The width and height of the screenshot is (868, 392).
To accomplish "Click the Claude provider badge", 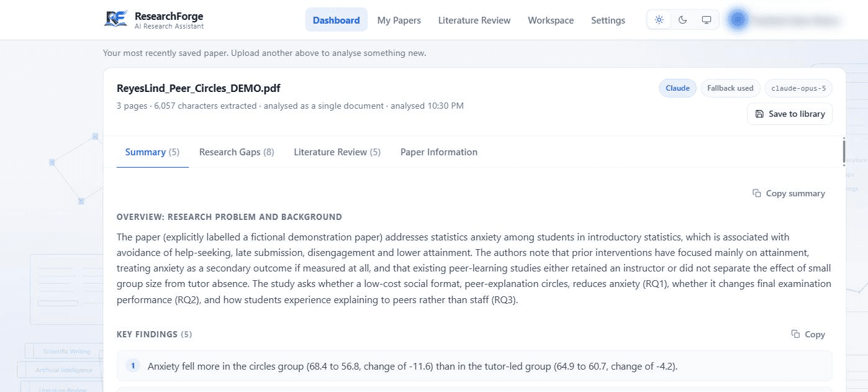I will [677, 88].
